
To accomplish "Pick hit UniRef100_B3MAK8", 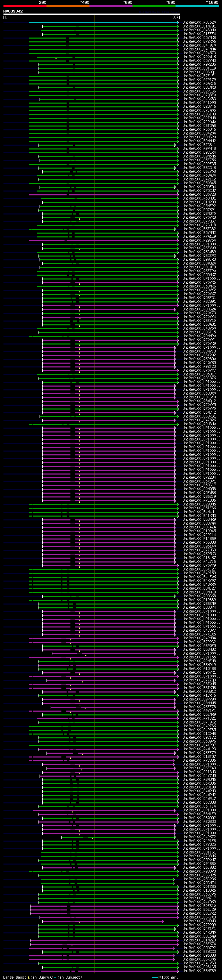I will click(199, 592).
